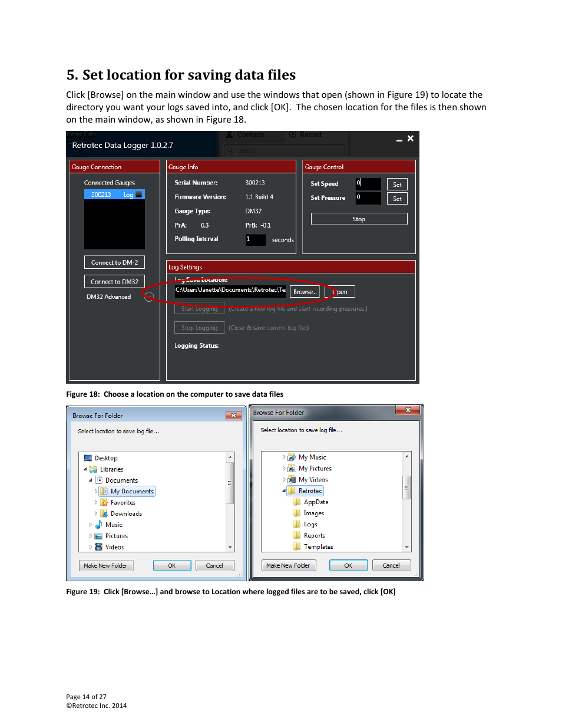Image resolution: width=562 pixels, height=728 pixels.
Task: Collapse the Retrotec folder node
Action: click(284, 490)
